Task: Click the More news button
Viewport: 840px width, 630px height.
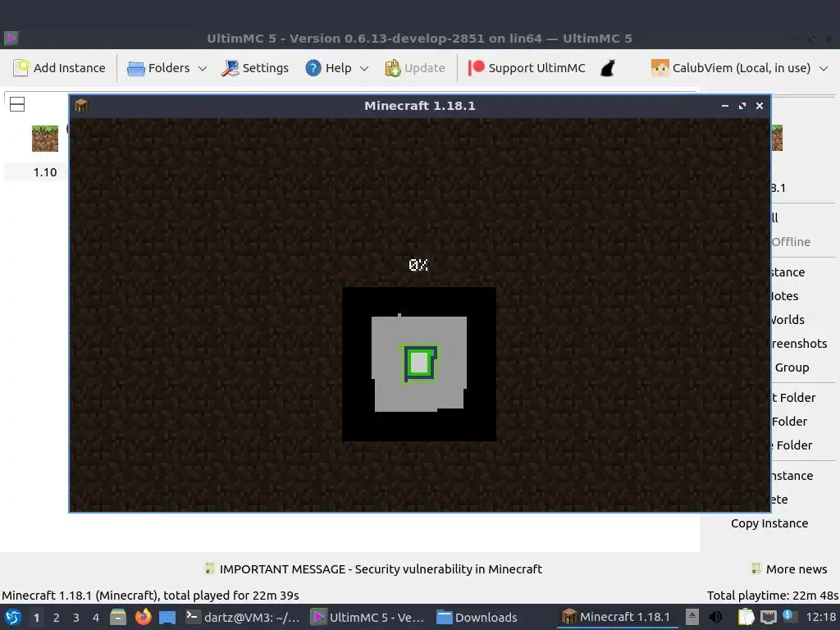Action: [796, 569]
